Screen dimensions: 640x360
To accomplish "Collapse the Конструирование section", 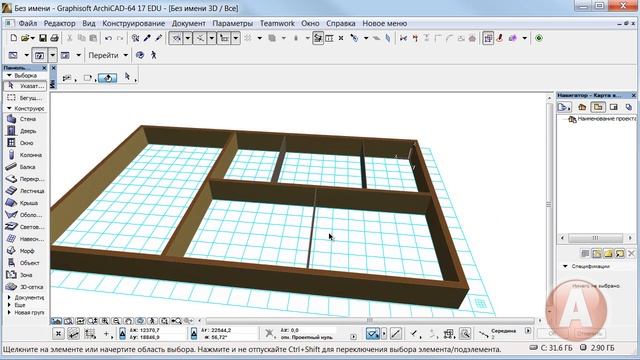I will coord(9,108).
